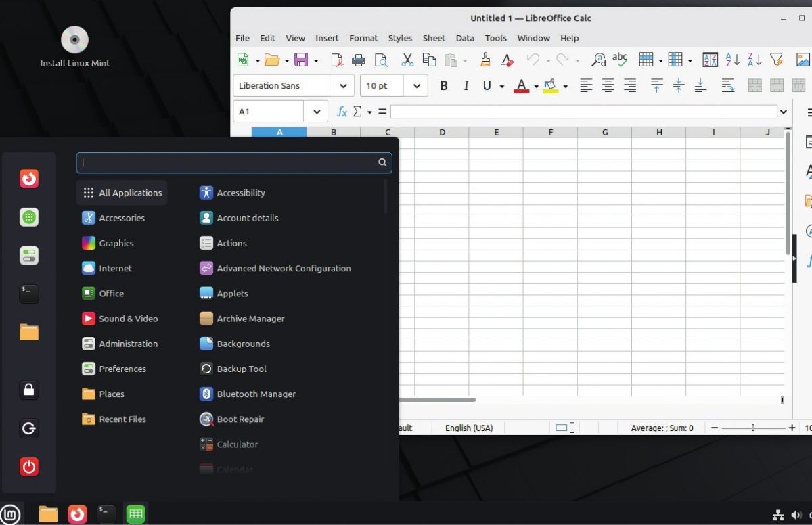This screenshot has width=812, height=525.
Task: Apply AutoFilter using the funnel icon
Action: [x=777, y=60]
